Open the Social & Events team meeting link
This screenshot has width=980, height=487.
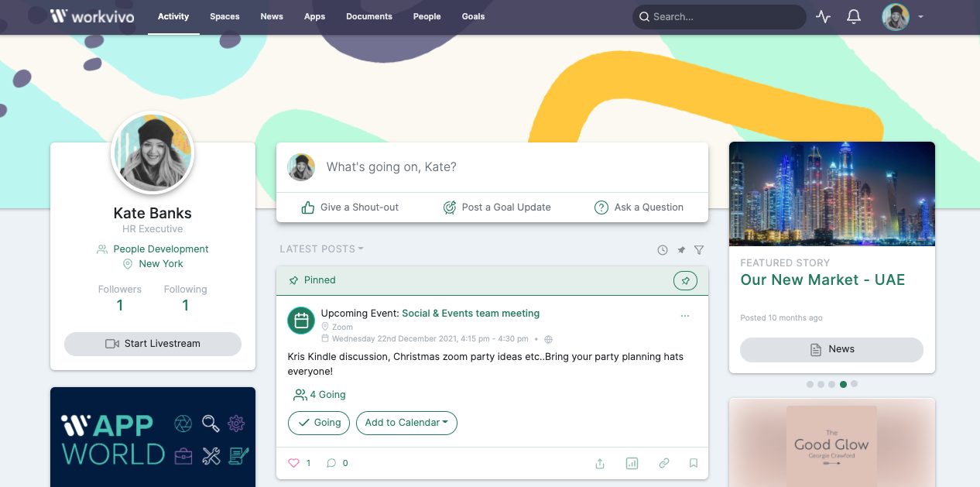[471, 313]
